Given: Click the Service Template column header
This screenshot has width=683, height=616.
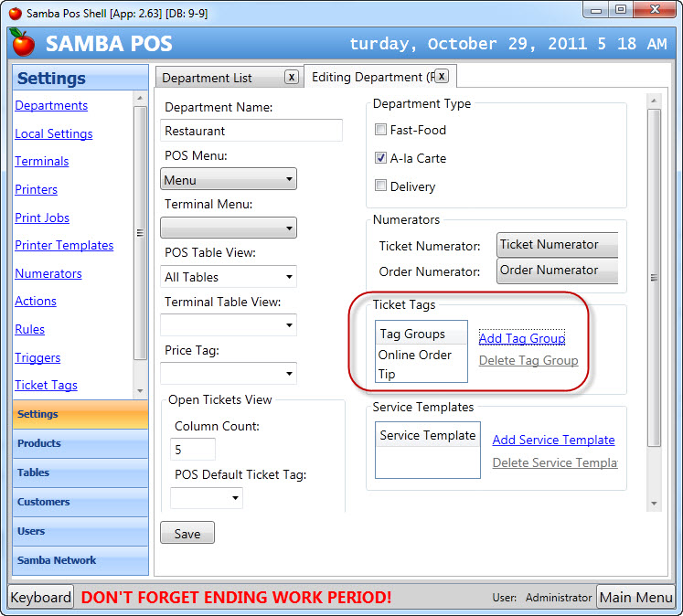Looking at the screenshot, I should (x=428, y=435).
